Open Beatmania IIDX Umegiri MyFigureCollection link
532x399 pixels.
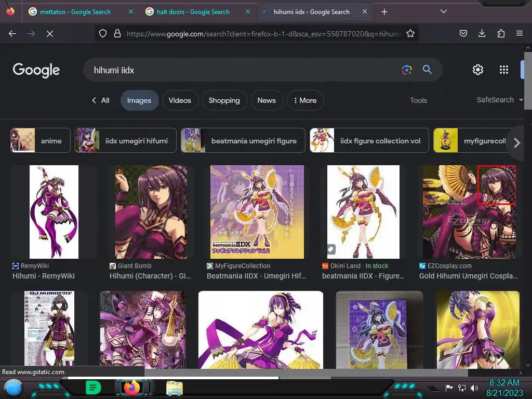257,276
